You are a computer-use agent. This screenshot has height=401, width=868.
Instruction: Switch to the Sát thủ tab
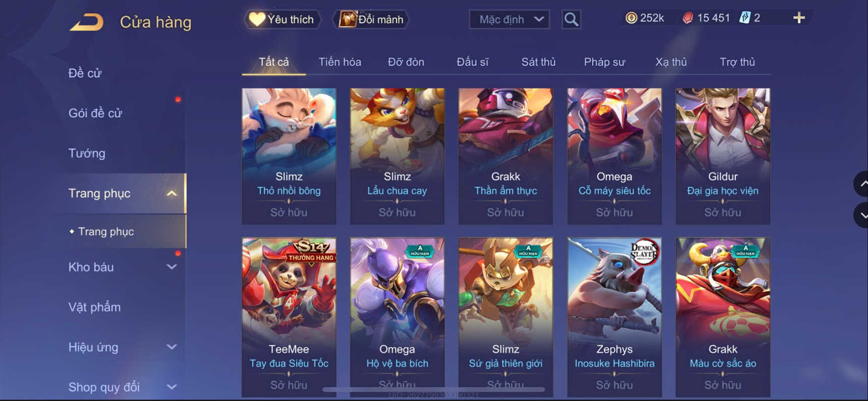click(x=538, y=62)
